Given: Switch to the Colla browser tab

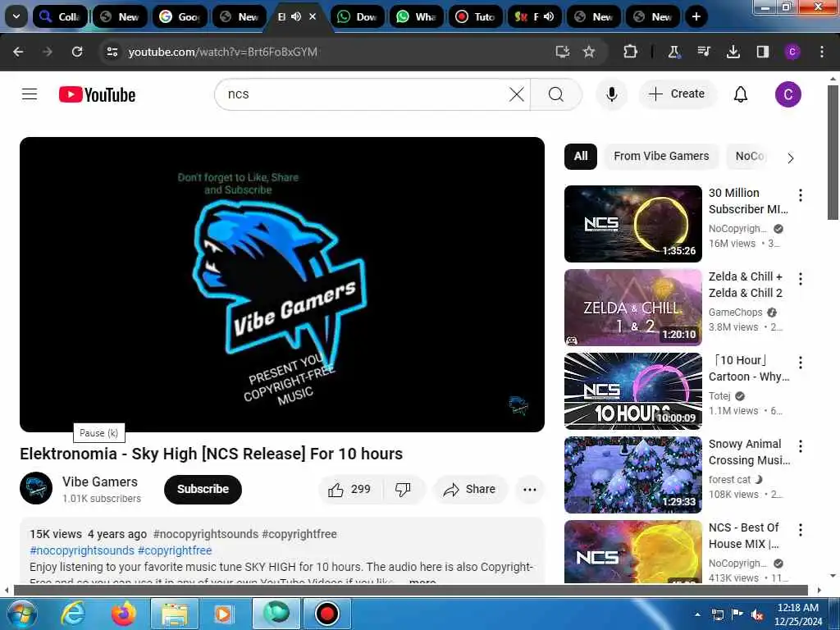Looking at the screenshot, I should (60, 16).
